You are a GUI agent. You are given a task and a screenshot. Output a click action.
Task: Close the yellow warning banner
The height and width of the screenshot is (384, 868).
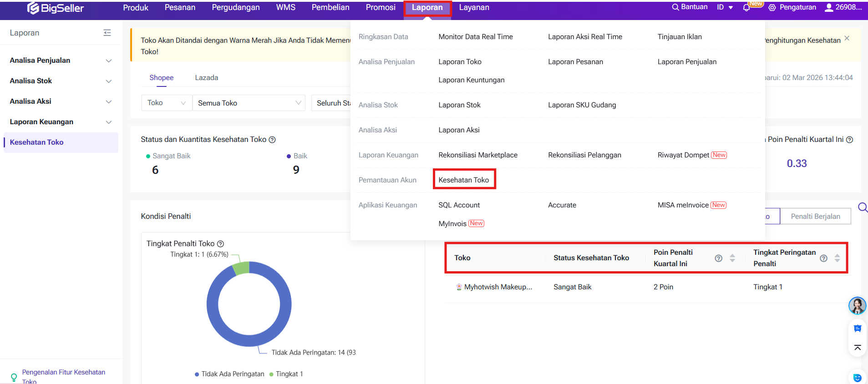(x=847, y=38)
